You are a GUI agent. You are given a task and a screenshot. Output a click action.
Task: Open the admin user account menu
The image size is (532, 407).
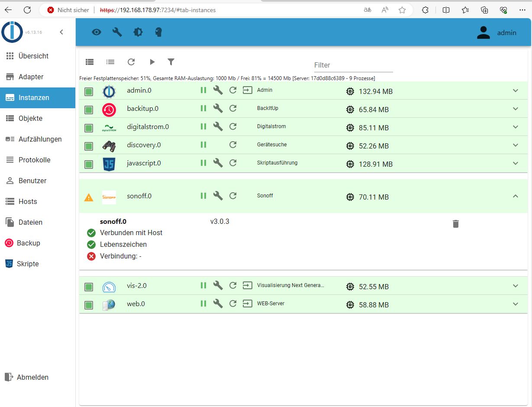coord(496,33)
